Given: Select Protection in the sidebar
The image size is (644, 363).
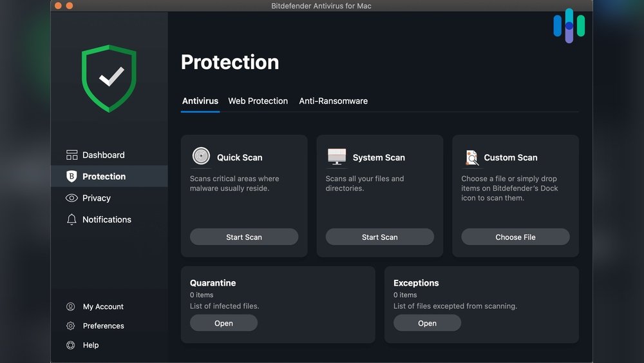Looking at the screenshot, I should 109,177.
